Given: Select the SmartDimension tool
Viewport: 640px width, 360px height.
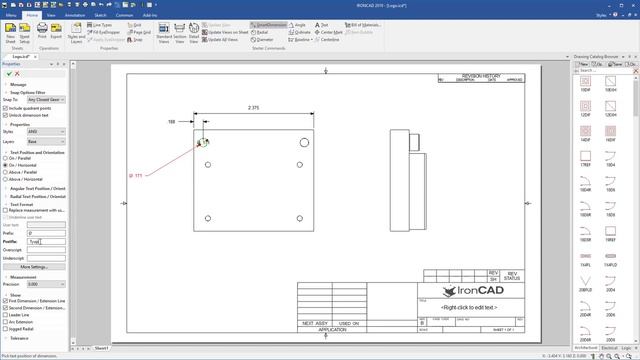Looking at the screenshot, I should tap(269, 25).
